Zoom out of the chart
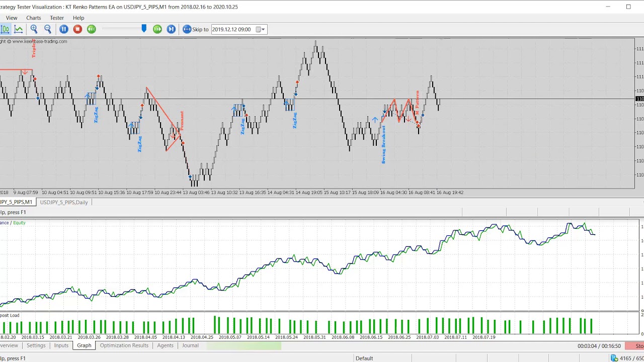Viewport: 644px width, 362px height. 48,29
